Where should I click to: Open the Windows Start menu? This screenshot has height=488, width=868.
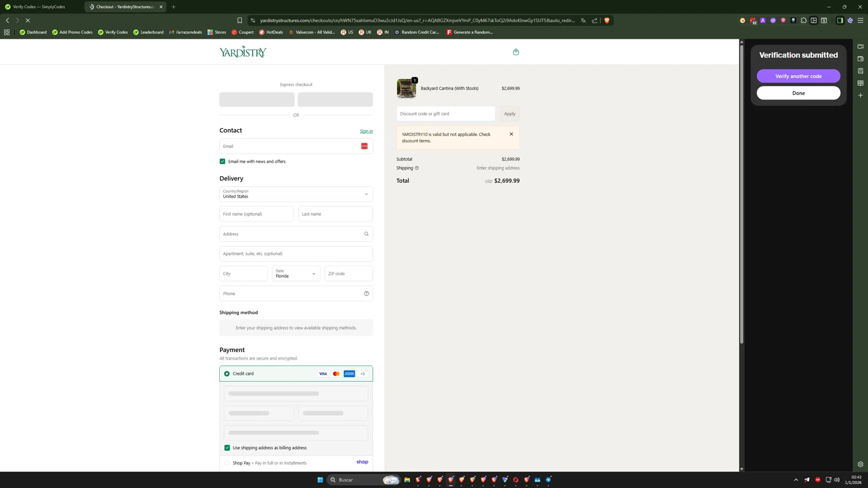[320, 480]
